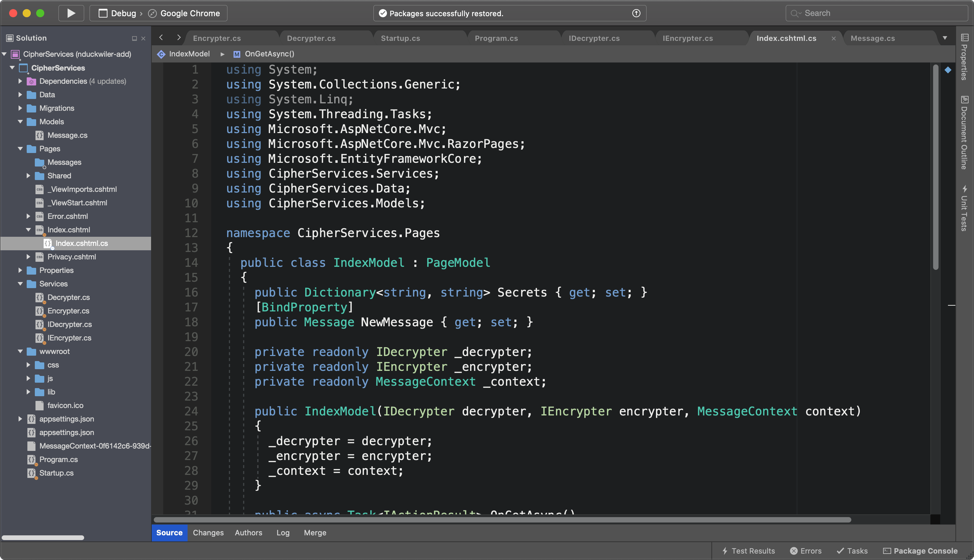The height and width of the screenshot is (560, 974).
Task: Expand the Dependencies node
Action: coord(20,81)
